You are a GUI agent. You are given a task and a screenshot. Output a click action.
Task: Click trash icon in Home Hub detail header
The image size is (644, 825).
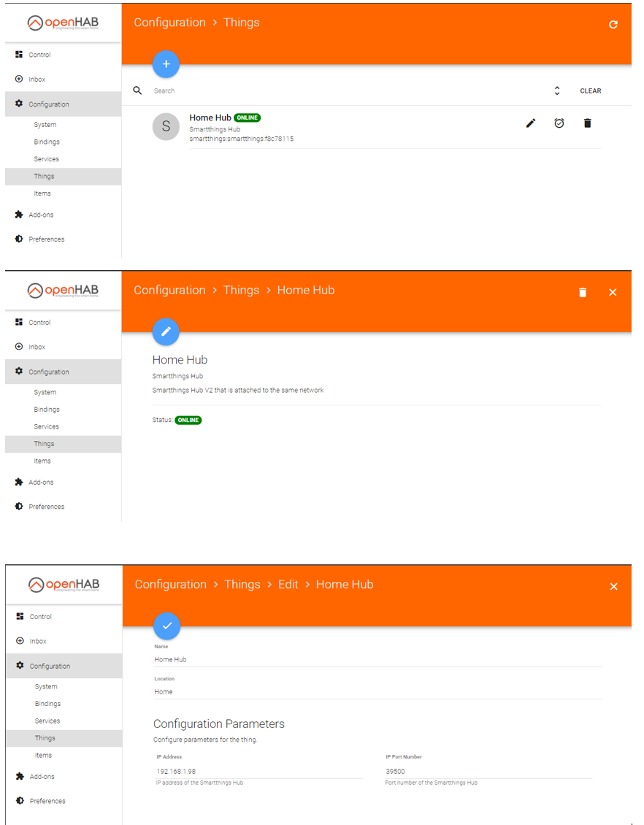tap(583, 292)
